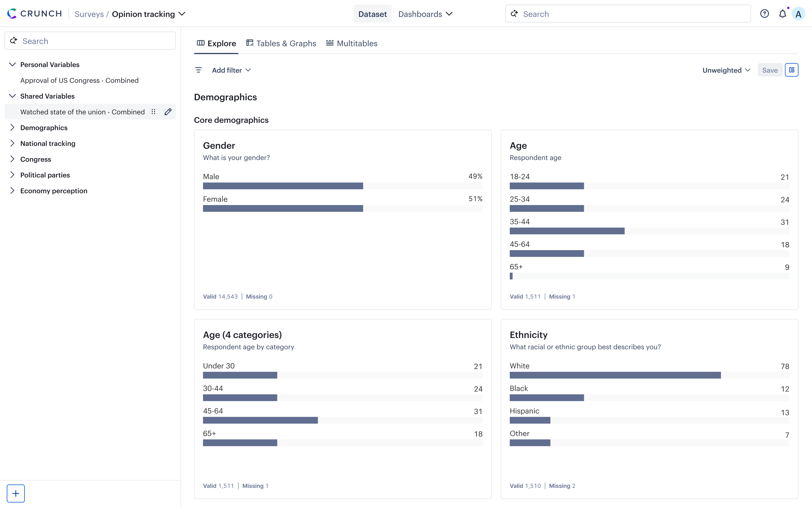Click the card layout view icon

(791, 70)
